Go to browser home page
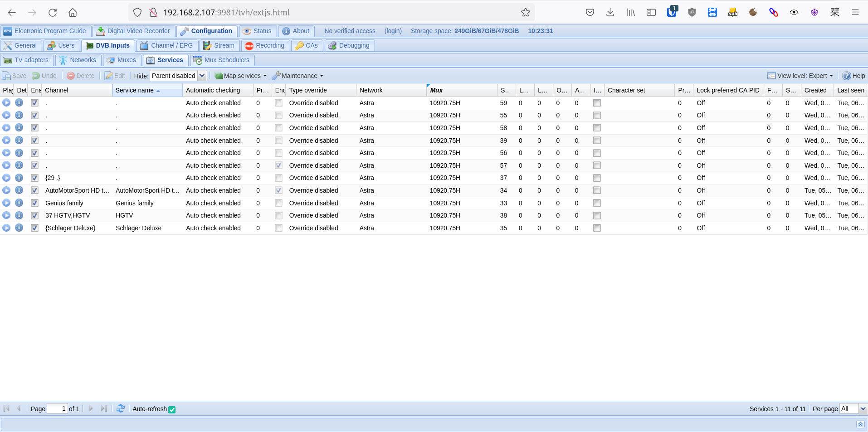Image resolution: width=868 pixels, height=432 pixels. click(x=73, y=13)
